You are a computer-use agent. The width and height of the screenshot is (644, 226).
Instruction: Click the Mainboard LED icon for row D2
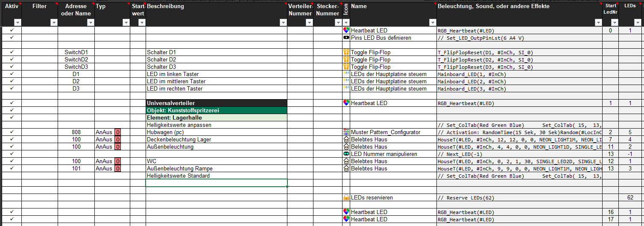tap(346, 81)
